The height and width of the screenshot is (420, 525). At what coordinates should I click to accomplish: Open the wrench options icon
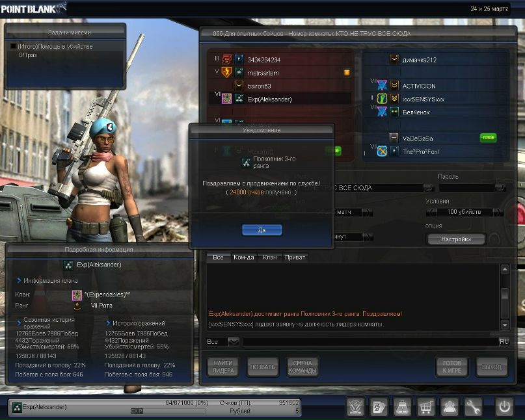tap(472, 406)
